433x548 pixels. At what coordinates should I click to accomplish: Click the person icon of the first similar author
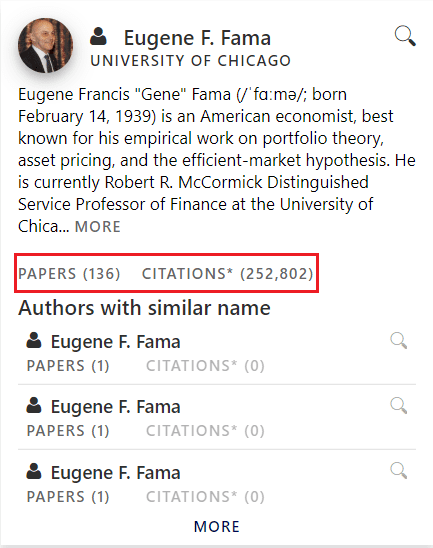(34, 340)
